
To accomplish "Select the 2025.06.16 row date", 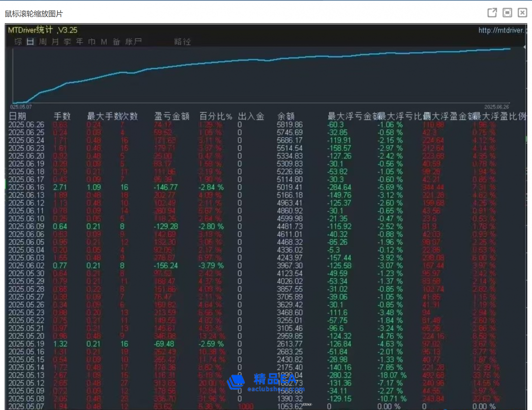I will coord(27,187).
